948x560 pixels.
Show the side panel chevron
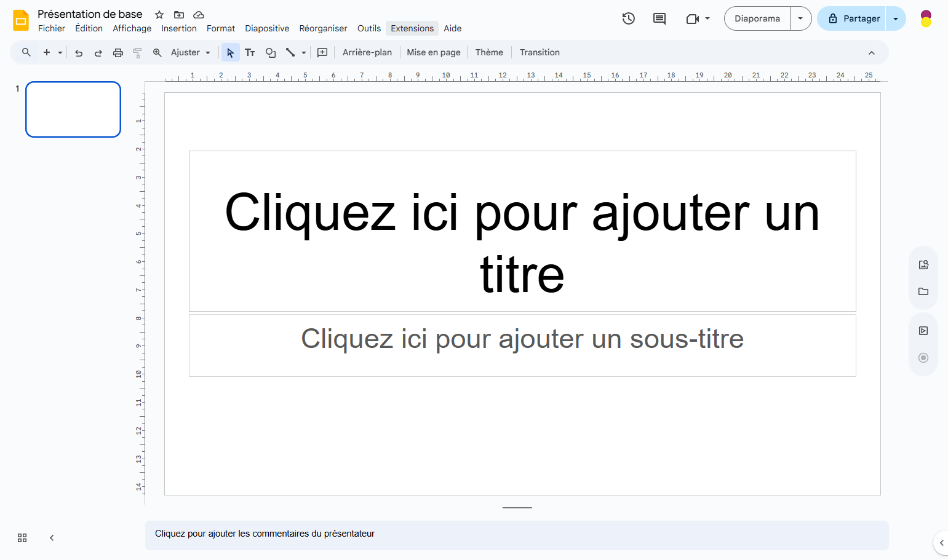click(x=941, y=543)
